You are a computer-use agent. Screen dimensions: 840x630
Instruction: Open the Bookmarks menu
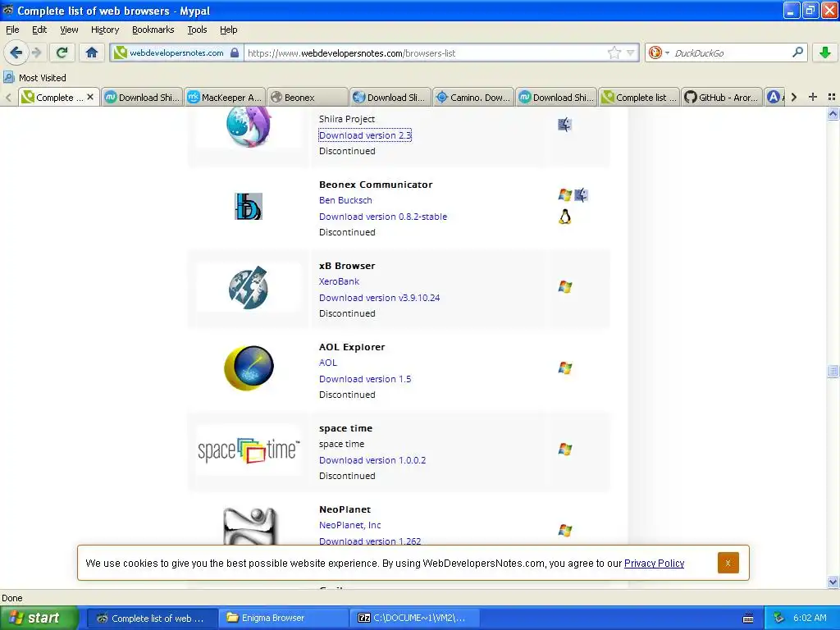153,30
